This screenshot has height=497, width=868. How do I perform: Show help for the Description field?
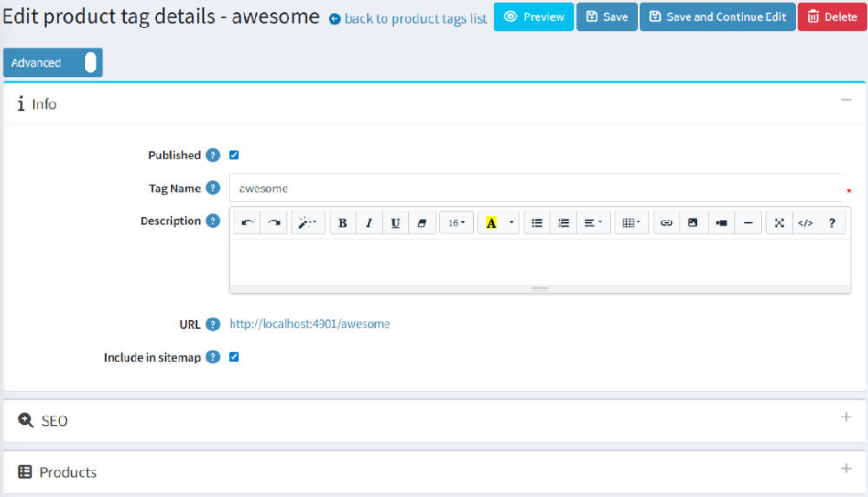[214, 221]
